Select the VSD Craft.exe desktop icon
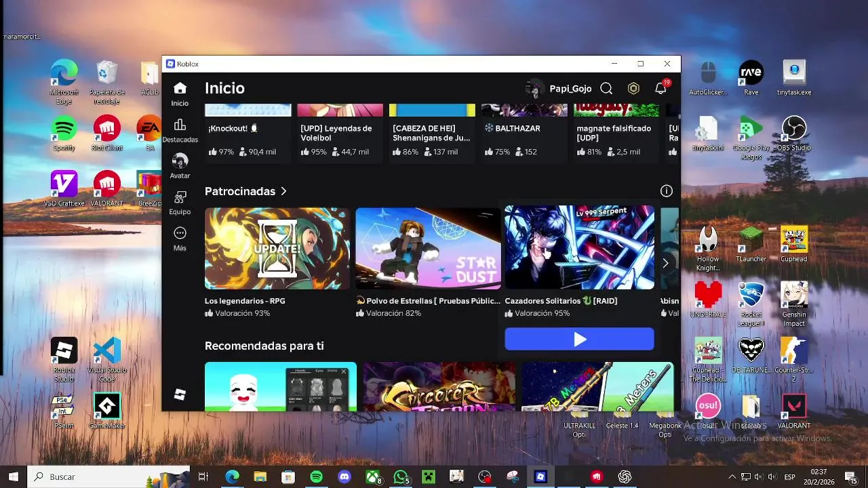The image size is (868, 488). [x=64, y=188]
